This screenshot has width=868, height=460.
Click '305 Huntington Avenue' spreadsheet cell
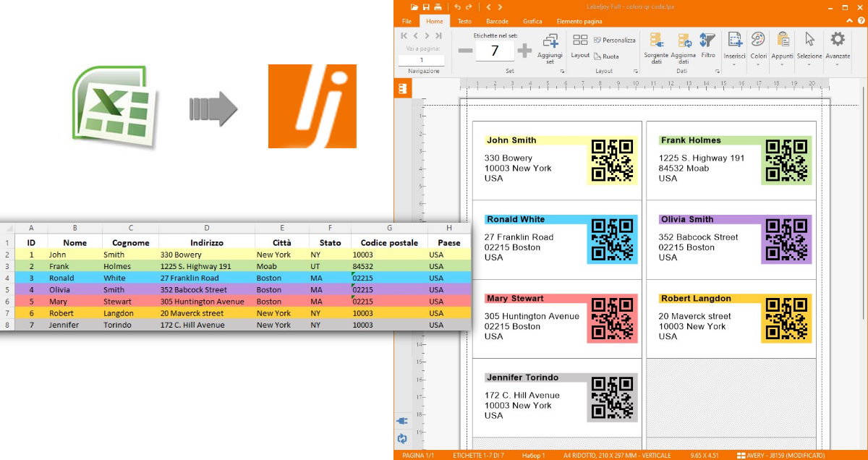coord(207,302)
